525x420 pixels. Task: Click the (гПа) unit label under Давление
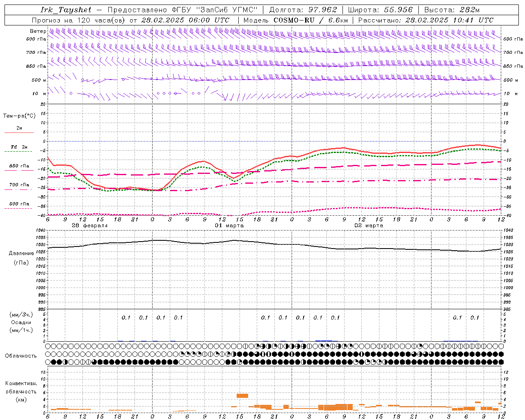click(21, 263)
